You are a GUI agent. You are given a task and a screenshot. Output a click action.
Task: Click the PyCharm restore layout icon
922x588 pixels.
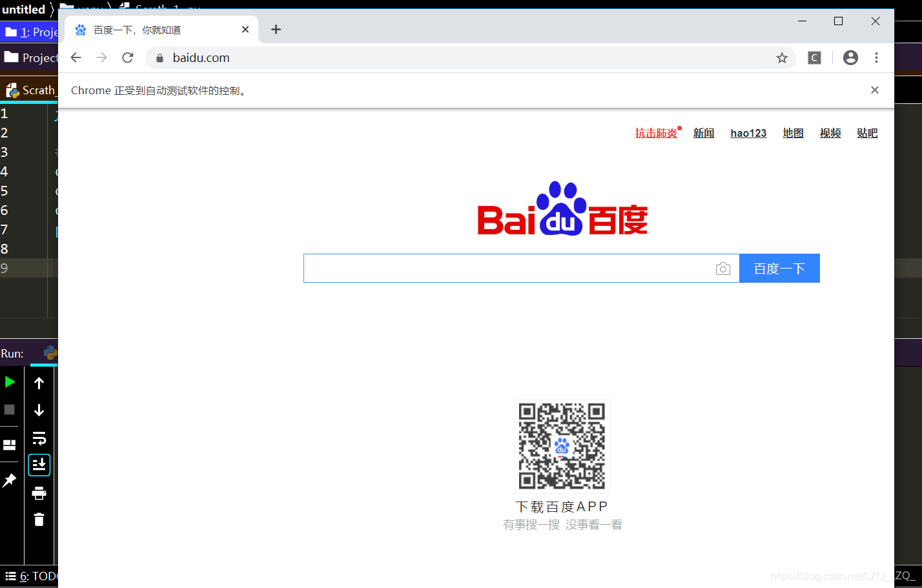click(10, 445)
